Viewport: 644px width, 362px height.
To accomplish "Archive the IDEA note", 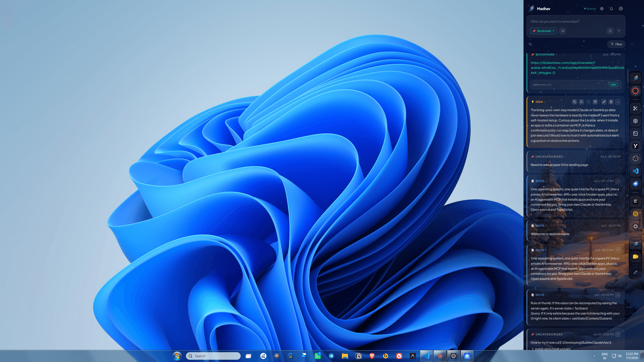I will (x=595, y=102).
